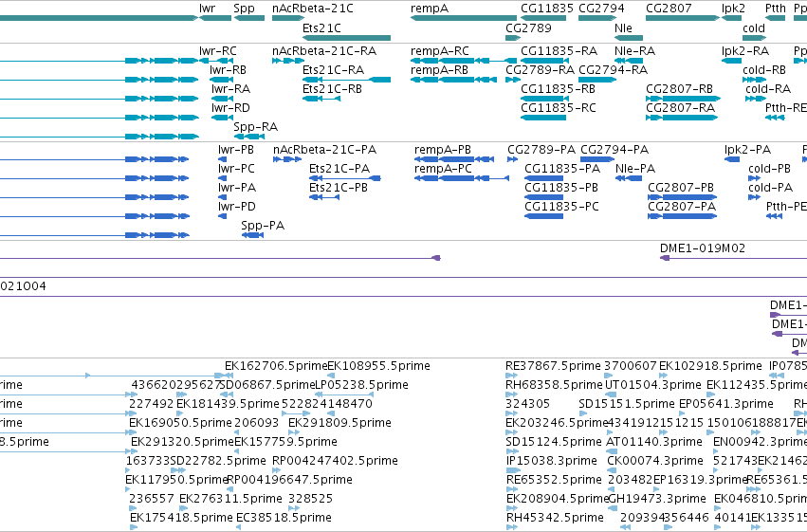
Task: Click Nle-PA protein label
Action: [x=635, y=168]
